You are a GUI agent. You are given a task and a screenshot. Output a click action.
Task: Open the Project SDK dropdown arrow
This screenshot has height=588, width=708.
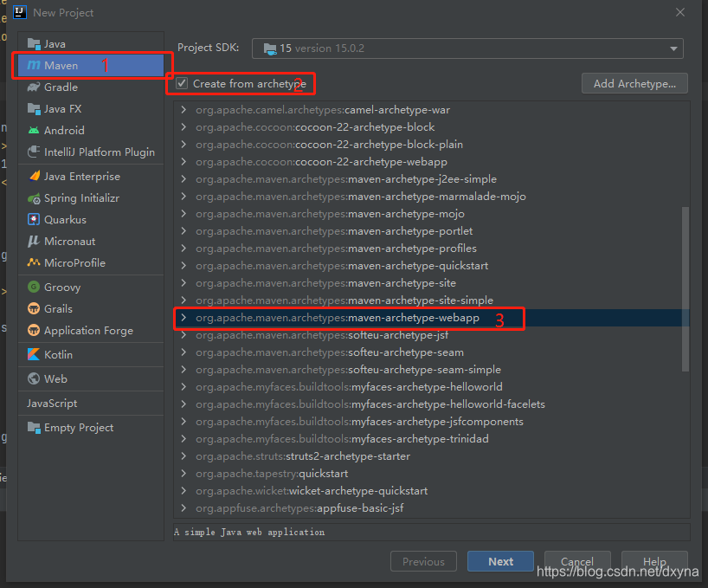click(673, 48)
